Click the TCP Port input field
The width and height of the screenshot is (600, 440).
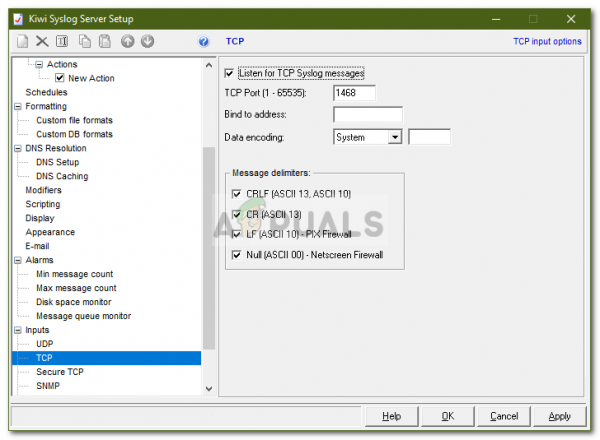click(354, 93)
